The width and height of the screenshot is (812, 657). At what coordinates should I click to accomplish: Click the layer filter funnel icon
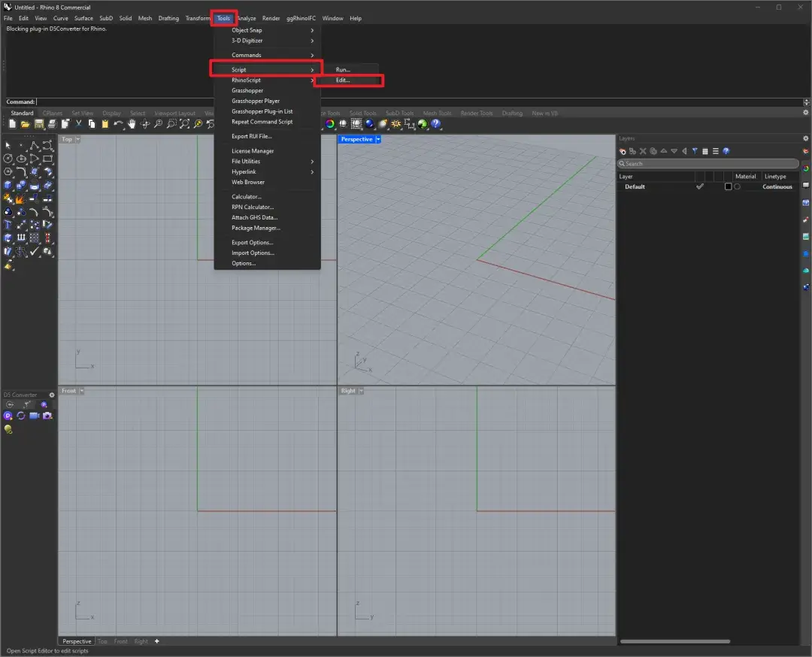(695, 151)
